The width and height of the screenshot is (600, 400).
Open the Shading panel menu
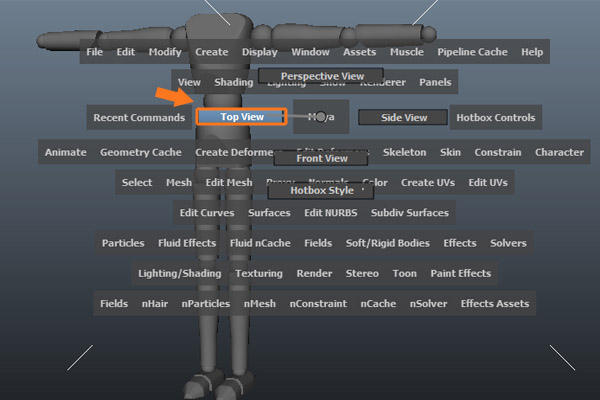(234, 82)
